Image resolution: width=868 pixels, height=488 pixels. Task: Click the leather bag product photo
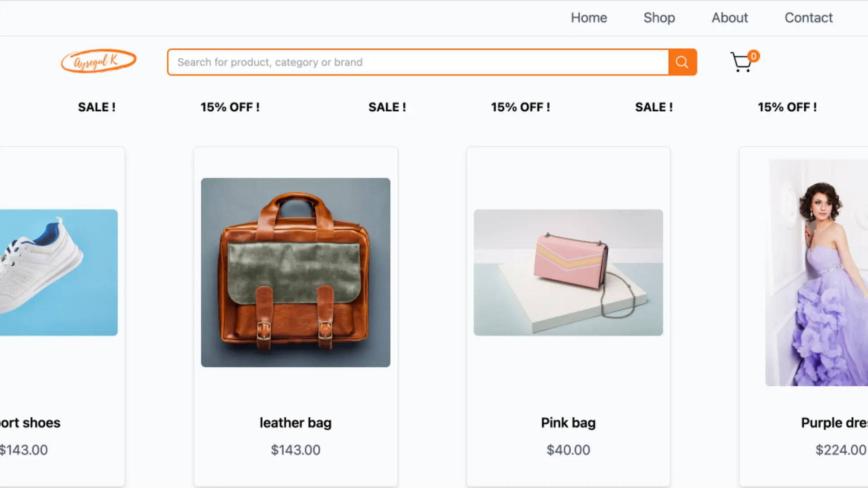click(x=295, y=272)
